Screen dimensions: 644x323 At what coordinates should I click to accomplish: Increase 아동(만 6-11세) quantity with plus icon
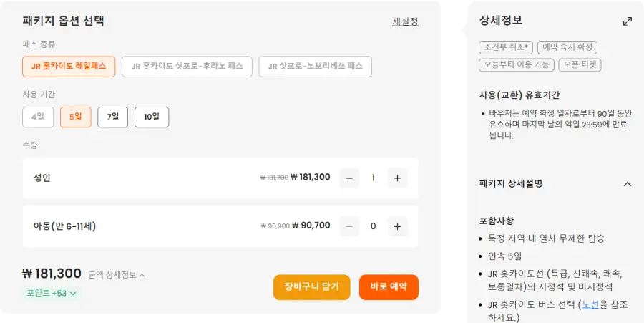[397, 226]
